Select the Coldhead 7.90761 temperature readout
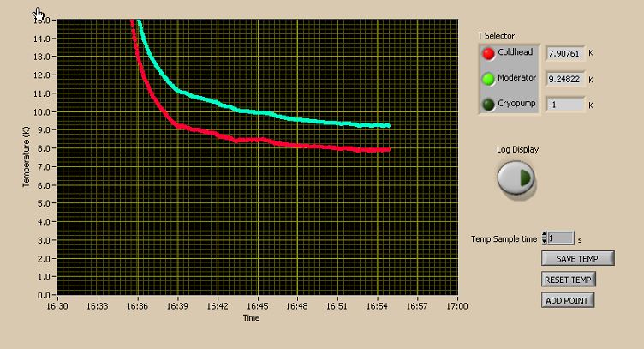 coord(565,53)
